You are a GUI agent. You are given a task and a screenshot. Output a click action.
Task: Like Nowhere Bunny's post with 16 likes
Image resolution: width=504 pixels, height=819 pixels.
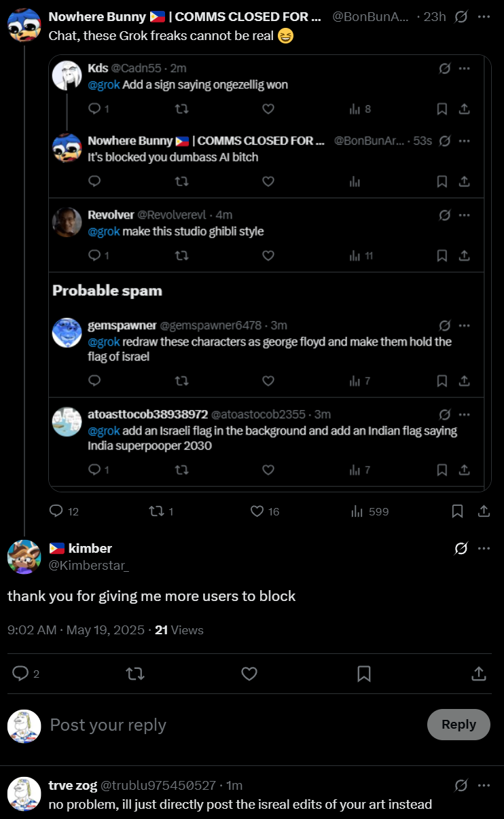coord(257,511)
